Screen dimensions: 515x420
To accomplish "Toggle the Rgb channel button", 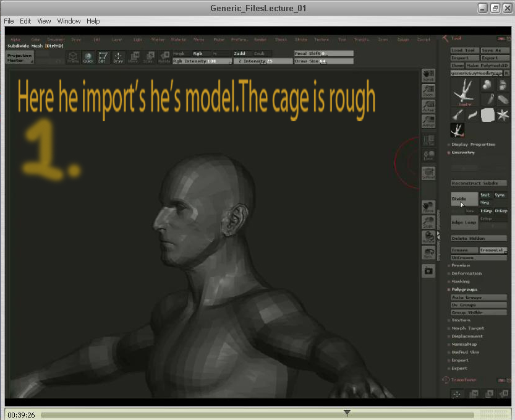I will (x=198, y=54).
